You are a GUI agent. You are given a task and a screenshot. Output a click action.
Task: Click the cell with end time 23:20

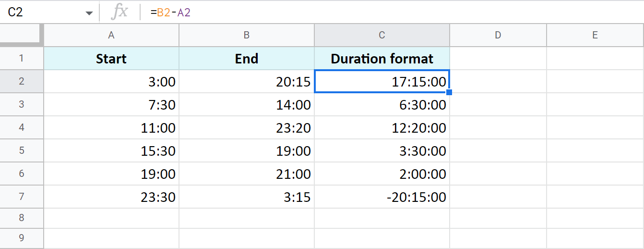point(247,128)
